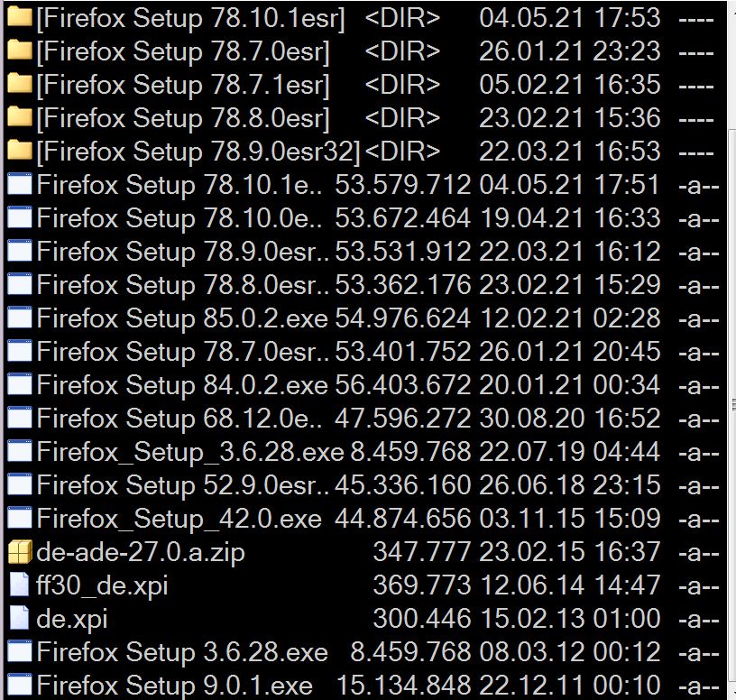Click the program icon of Firefox Setup 52.9.0esr..
This screenshot has height=700, width=736.
click(20, 484)
